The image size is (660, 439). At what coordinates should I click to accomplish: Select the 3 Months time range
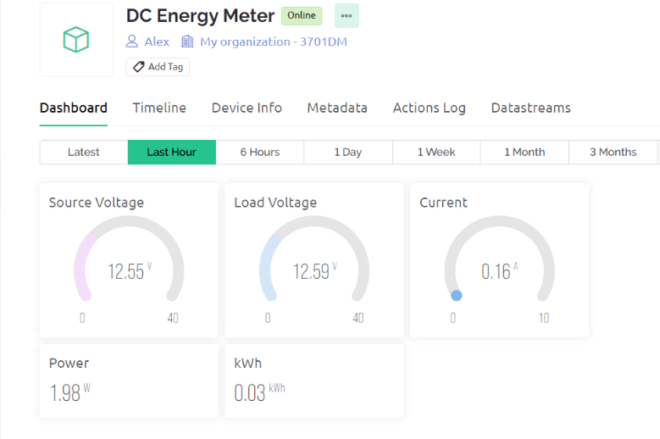click(x=613, y=152)
